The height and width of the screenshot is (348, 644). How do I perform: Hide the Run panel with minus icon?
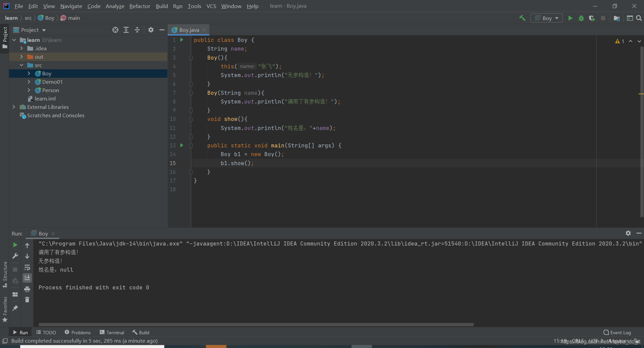coord(639,233)
